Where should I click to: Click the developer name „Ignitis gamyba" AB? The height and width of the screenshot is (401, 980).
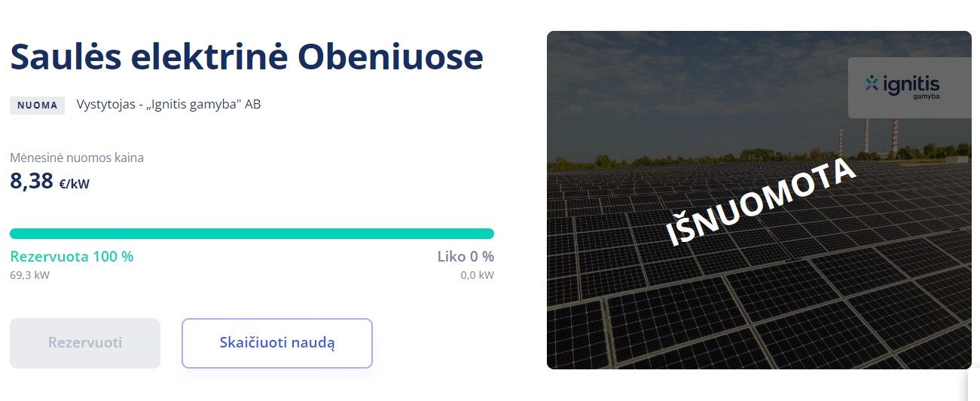198,104
